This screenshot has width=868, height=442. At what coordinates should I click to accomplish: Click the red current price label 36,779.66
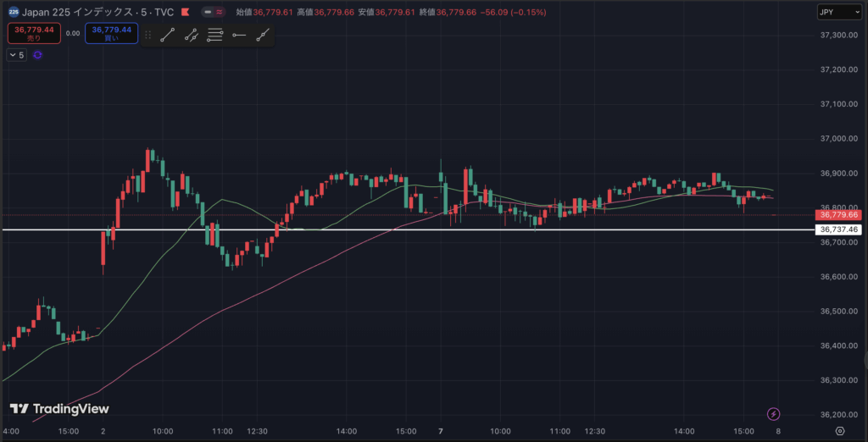coord(838,214)
